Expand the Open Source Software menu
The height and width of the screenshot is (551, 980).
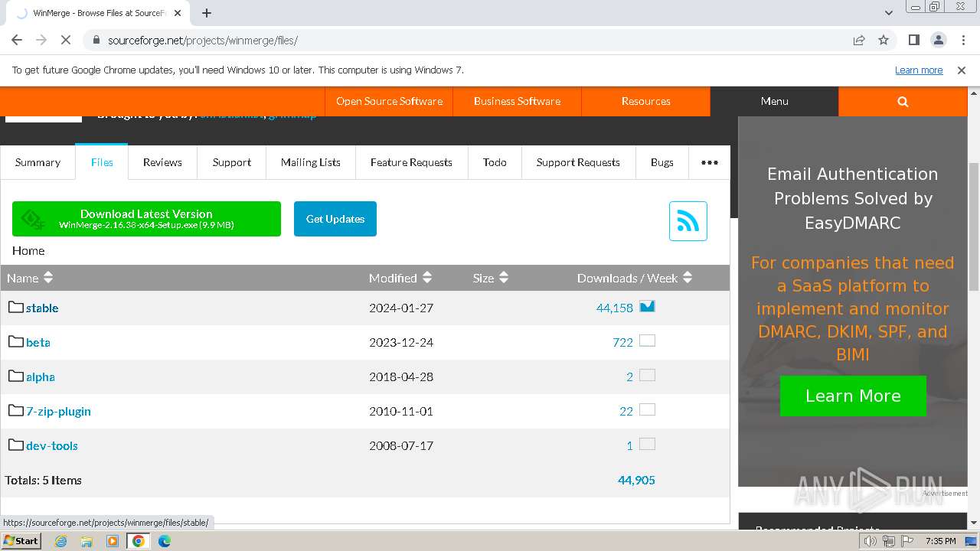[389, 101]
